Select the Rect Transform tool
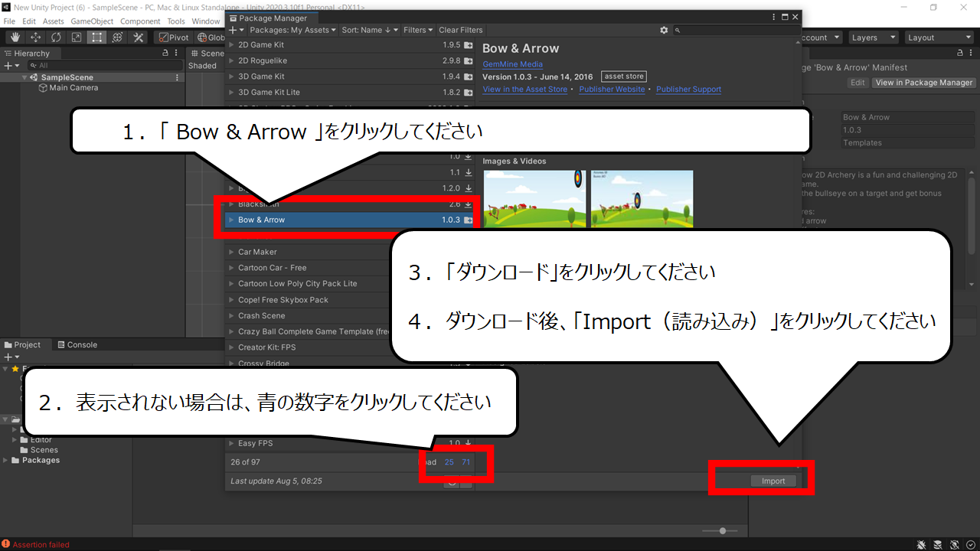Screen dimensions: 980x551 (x=97, y=37)
